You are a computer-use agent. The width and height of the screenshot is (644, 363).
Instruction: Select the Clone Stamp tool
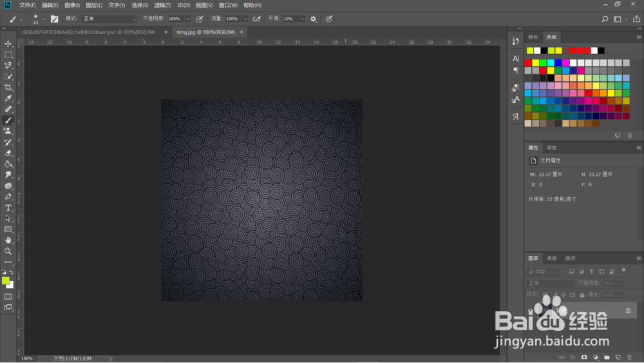point(8,131)
